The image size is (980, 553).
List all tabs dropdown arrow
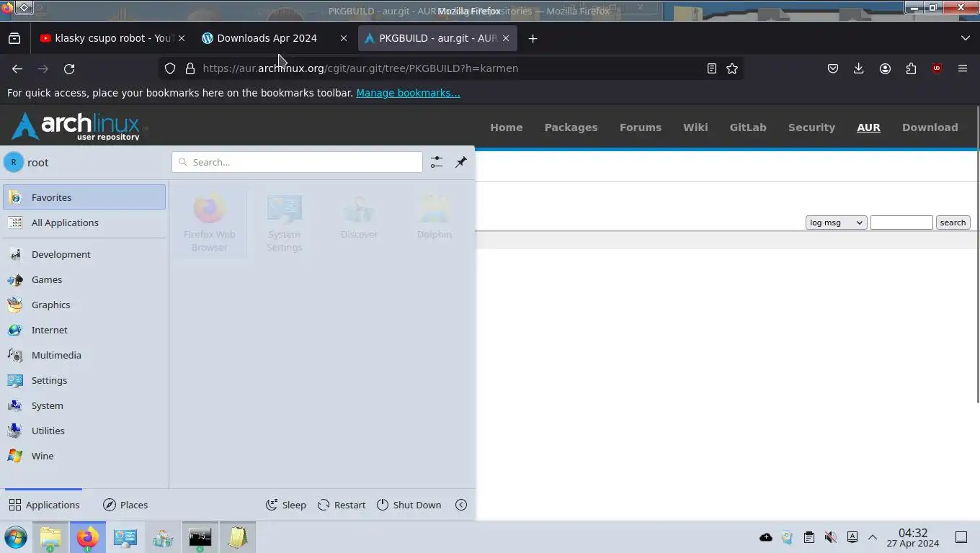(966, 38)
